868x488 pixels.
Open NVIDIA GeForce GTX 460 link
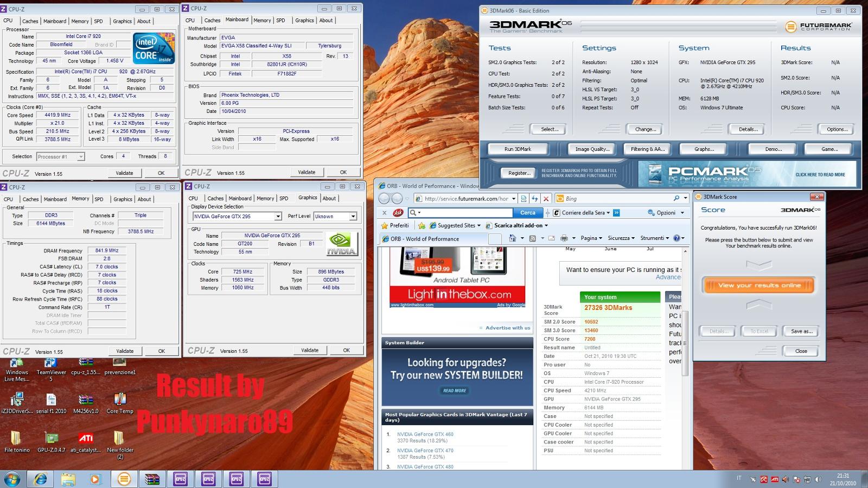(x=425, y=434)
